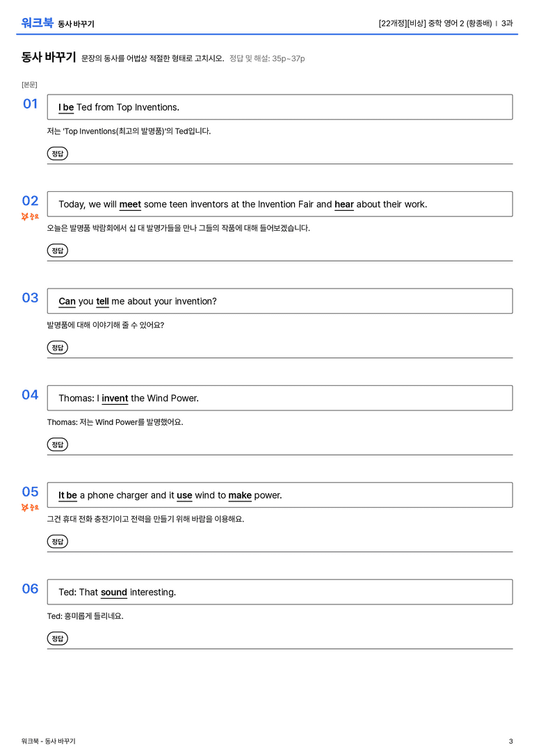Click the blue question number 04
Image resolution: width=534 pixels, height=756 pixels.
tap(30, 395)
